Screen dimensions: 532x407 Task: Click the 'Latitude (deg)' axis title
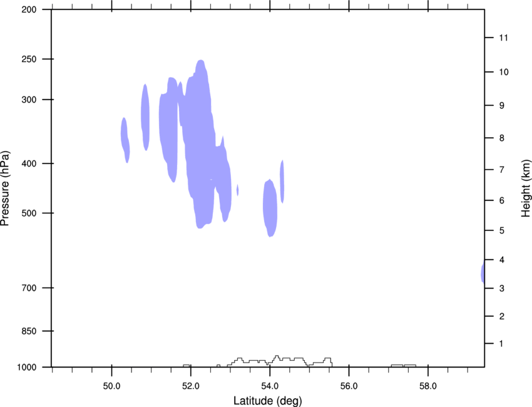click(x=267, y=401)
